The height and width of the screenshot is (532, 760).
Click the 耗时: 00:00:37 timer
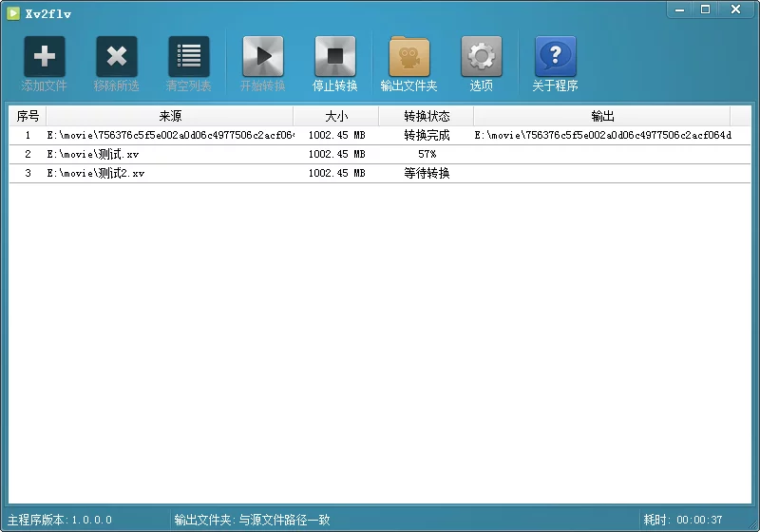[x=682, y=520]
